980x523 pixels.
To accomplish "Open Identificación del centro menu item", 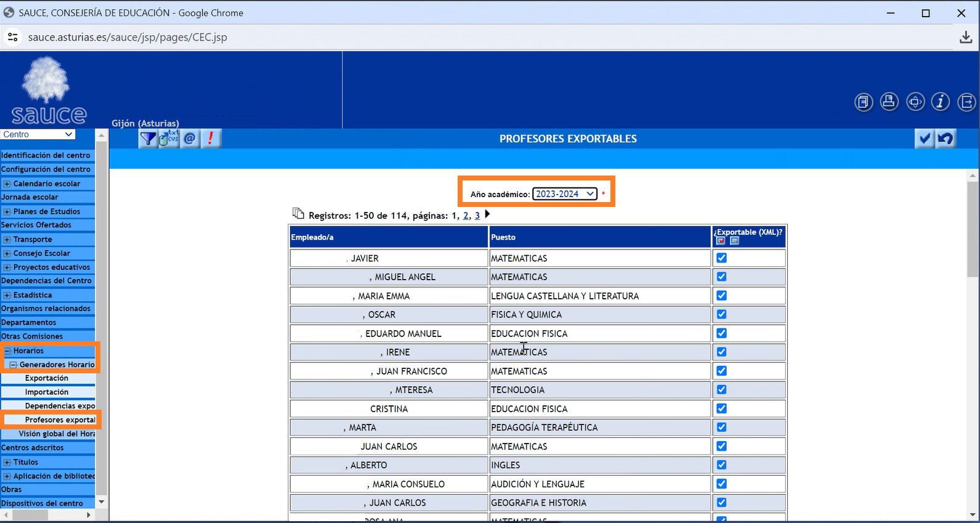I will (46, 155).
